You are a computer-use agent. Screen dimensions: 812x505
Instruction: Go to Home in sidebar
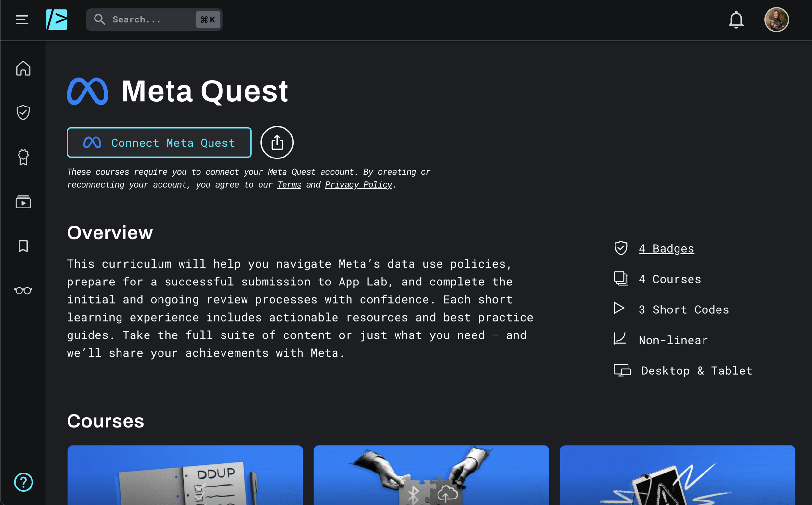(23, 69)
